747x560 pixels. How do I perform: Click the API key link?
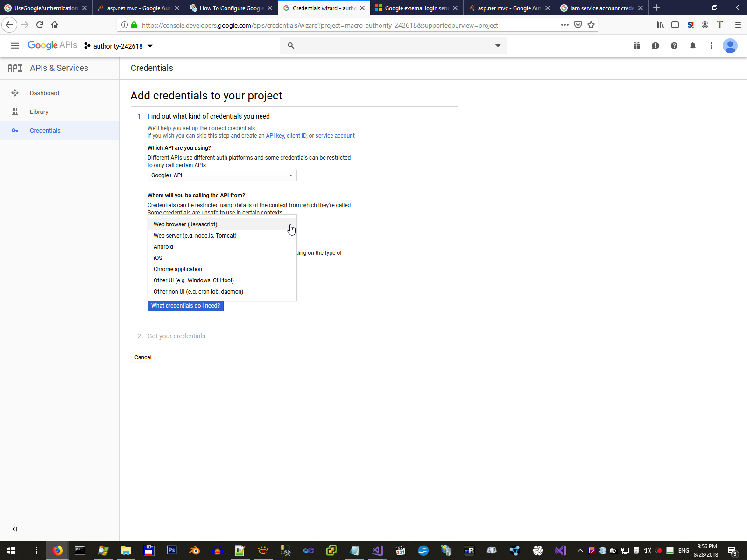[x=275, y=136]
